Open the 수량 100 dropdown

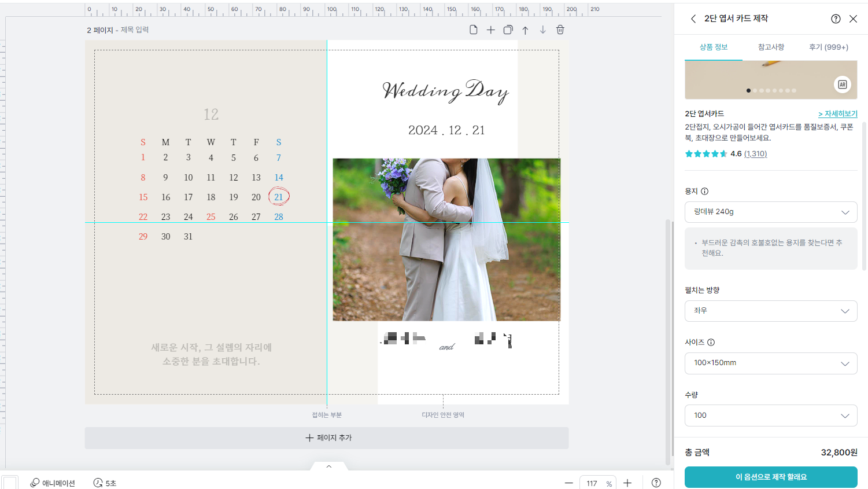771,416
